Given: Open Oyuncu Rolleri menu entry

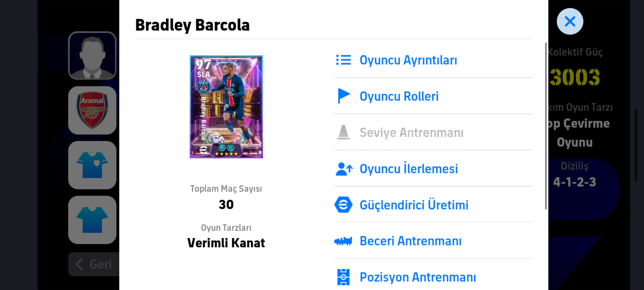Looking at the screenshot, I should pyautogui.click(x=399, y=96).
